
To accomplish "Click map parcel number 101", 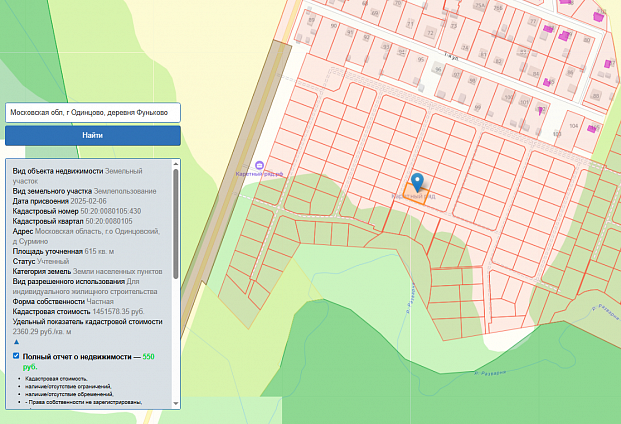I will pyautogui.click(x=524, y=103).
